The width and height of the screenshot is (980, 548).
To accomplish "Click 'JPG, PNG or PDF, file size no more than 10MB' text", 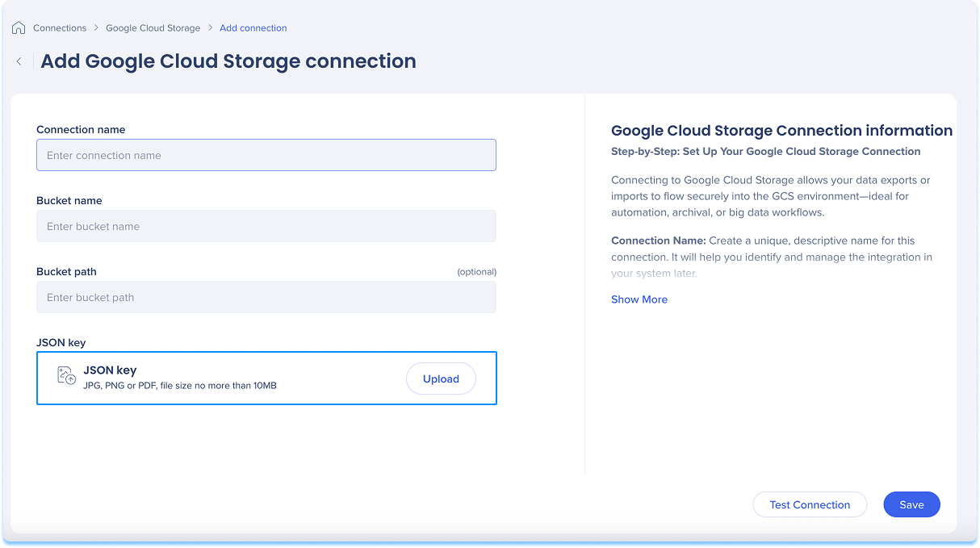I will (180, 386).
